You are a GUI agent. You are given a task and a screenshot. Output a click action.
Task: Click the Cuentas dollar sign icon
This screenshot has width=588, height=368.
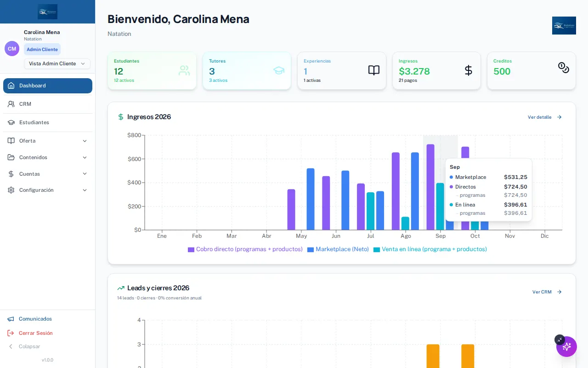[11, 174]
